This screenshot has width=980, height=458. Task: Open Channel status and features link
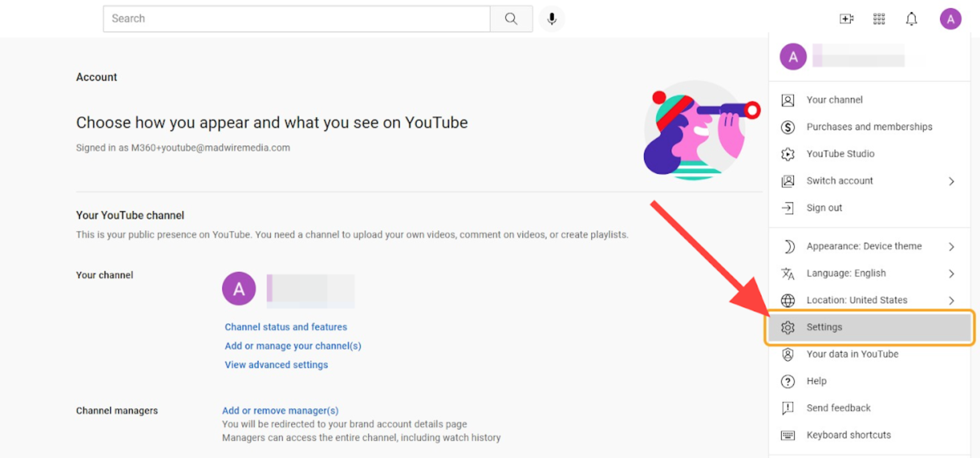click(x=285, y=327)
